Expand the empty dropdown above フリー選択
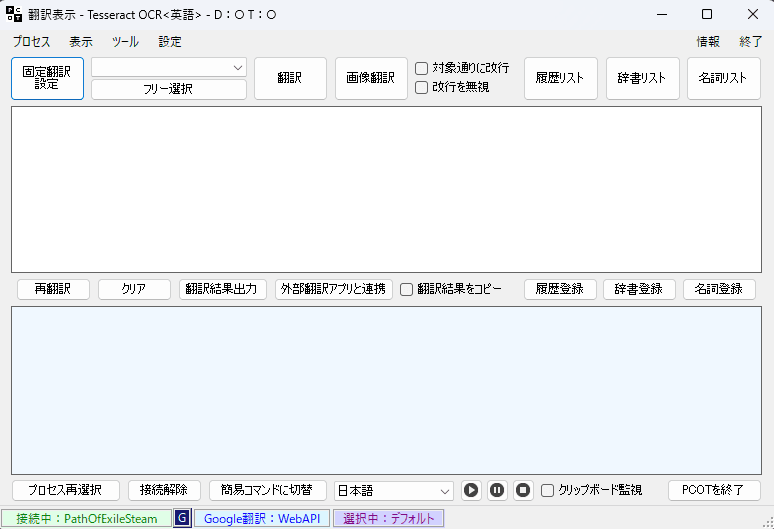 click(169, 67)
